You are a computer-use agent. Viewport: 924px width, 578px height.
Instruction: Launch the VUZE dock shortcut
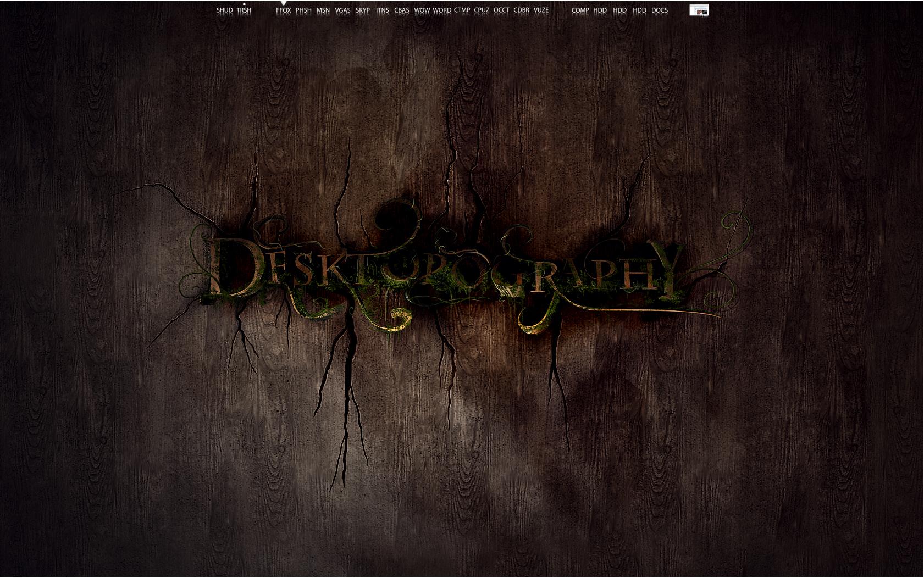click(541, 10)
